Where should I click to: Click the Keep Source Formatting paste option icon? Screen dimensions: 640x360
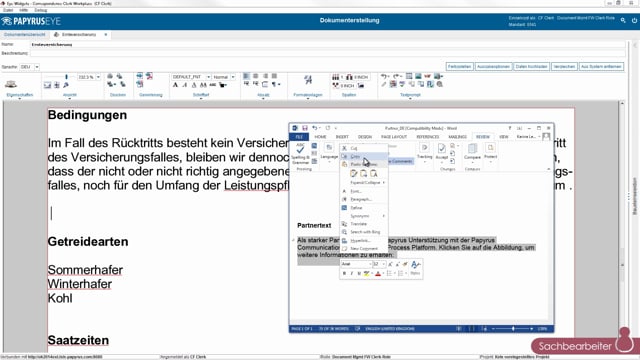[353, 174]
